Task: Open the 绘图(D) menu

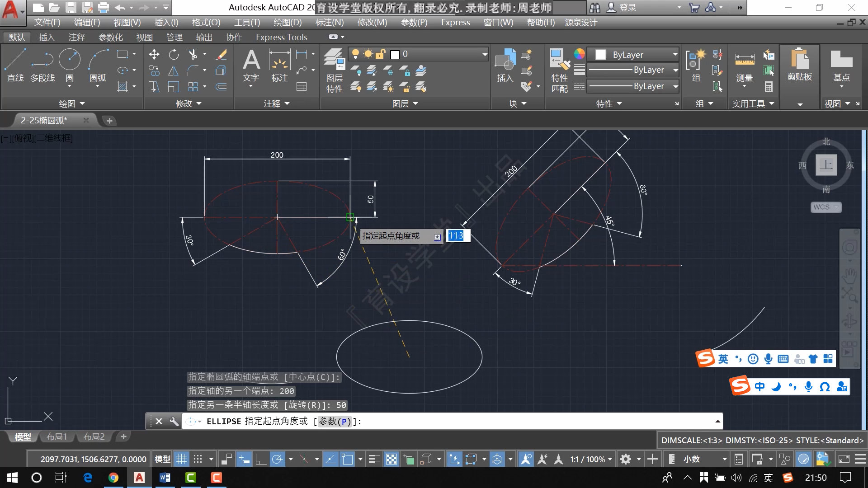Action: [288, 23]
